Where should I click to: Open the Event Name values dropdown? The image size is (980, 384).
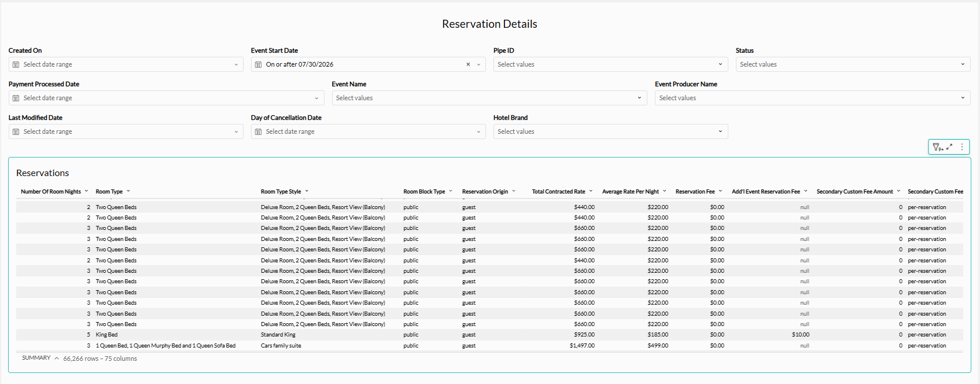pos(489,98)
